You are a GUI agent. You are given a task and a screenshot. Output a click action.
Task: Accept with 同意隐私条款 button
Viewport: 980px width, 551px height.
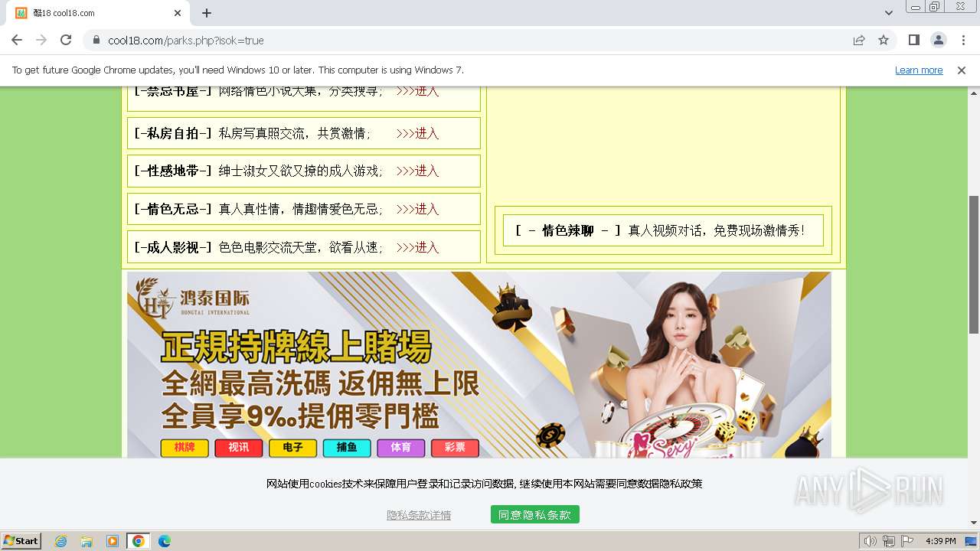point(535,515)
